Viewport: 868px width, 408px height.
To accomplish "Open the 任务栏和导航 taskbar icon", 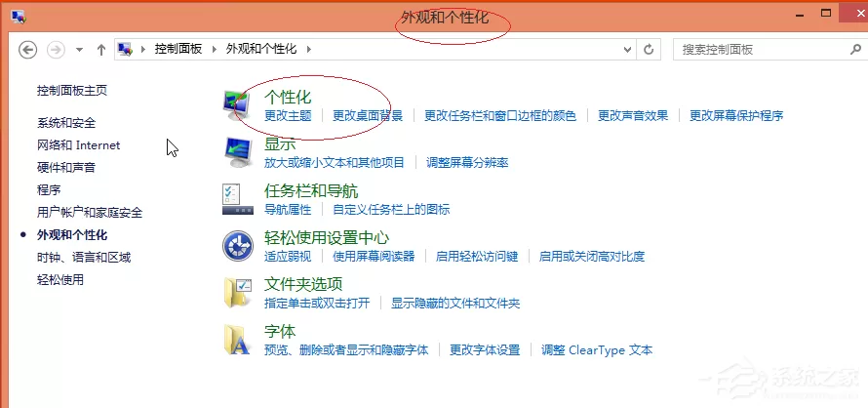I will (x=238, y=199).
